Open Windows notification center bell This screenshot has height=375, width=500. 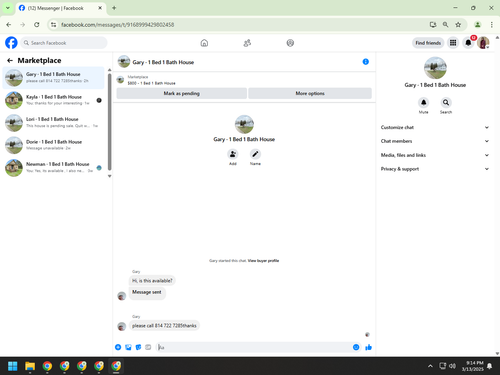pos(489,366)
